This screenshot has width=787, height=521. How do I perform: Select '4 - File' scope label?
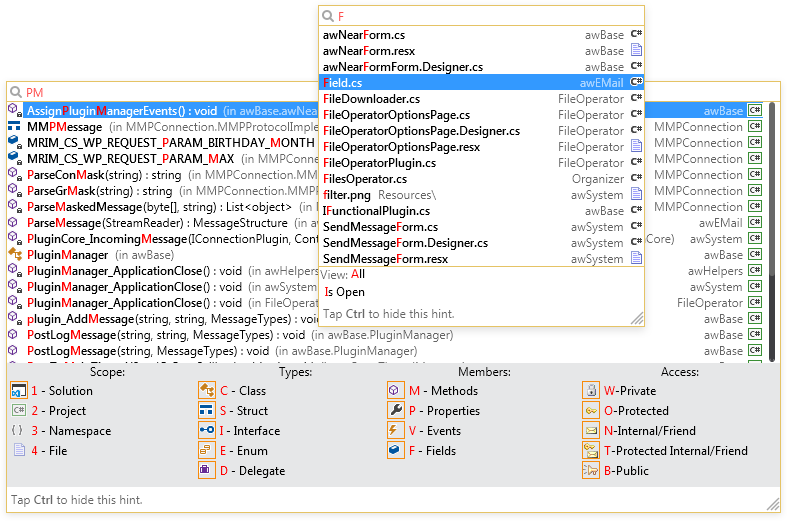pos(49,451)
